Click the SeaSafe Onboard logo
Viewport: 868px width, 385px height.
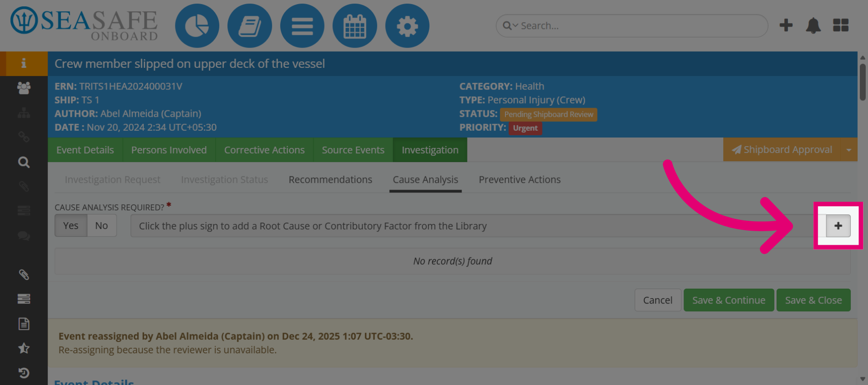click(x=84, y=24)
